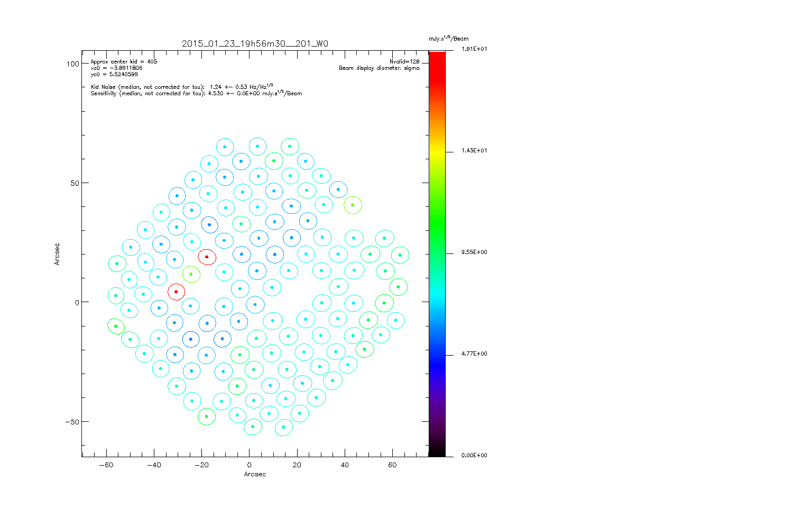Click the black bottom of the color bar
This screenshot has width=812, height=508.
point(437,450)
